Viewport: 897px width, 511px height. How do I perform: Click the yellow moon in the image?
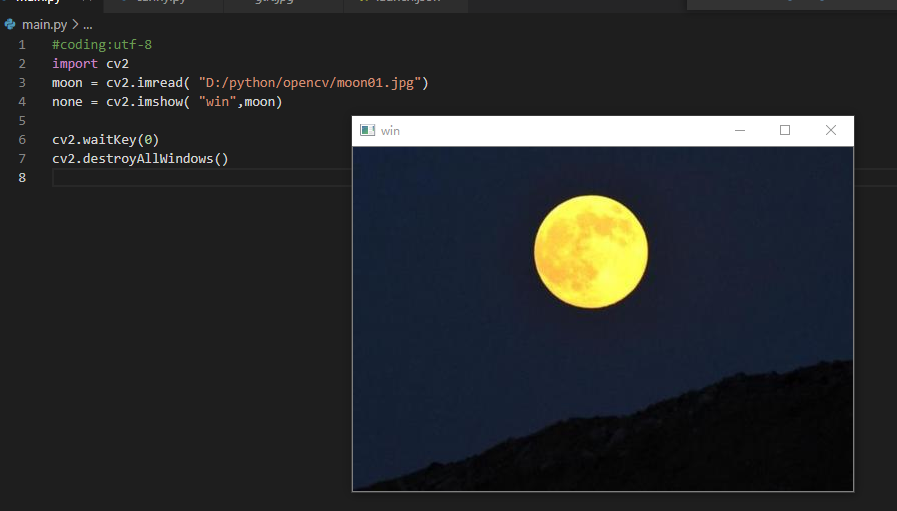click(x=591, y=252)
